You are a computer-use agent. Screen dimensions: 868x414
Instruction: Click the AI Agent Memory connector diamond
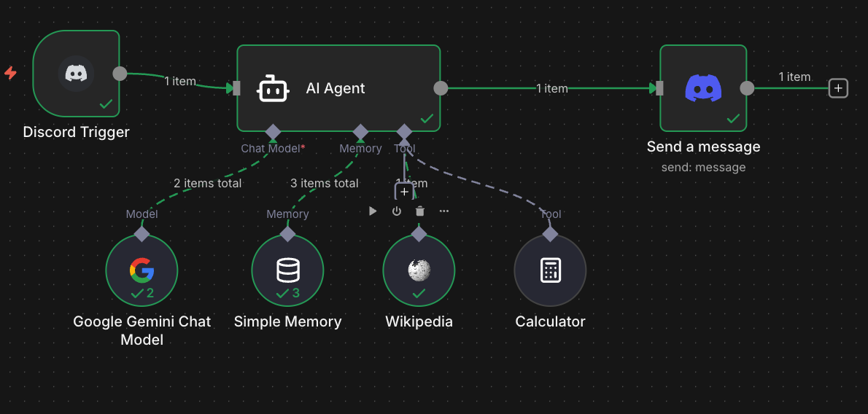pyautogui.click(x=360, y=132)
